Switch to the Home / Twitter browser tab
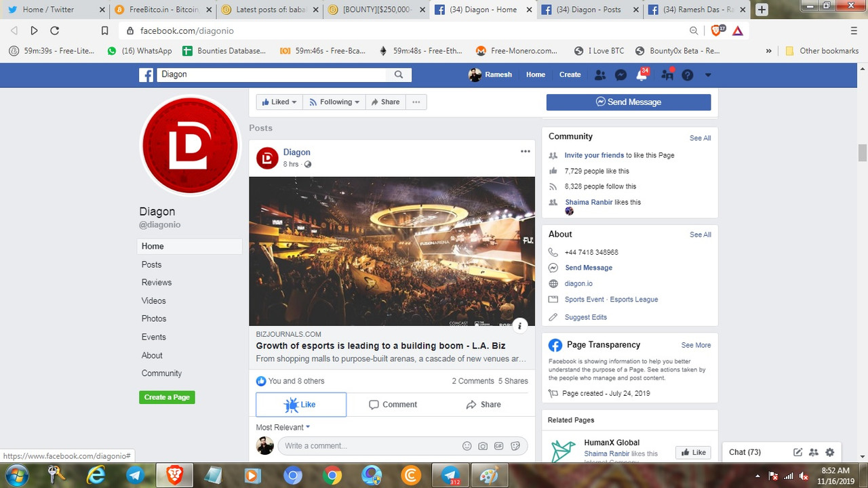Viewport: 868px width, 488px height. [x=54, y=9]
